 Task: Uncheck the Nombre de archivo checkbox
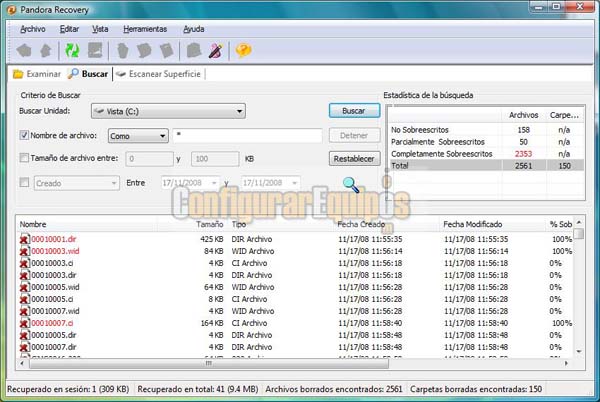24,135
